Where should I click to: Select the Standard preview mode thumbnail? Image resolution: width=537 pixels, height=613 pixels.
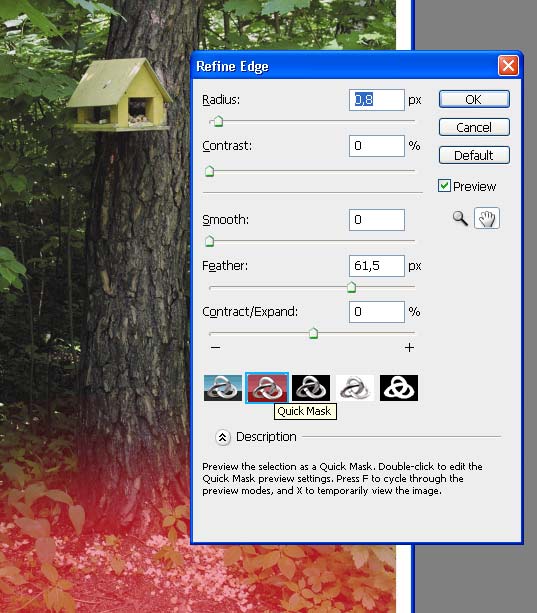pos(223,388)
